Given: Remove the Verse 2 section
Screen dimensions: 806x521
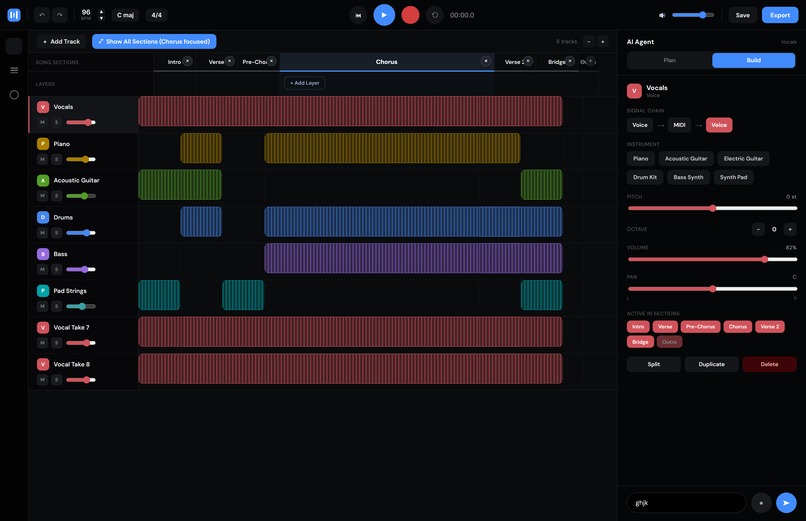Looking at the screenshot, I should pyautogui.click(x=528, y=61).
